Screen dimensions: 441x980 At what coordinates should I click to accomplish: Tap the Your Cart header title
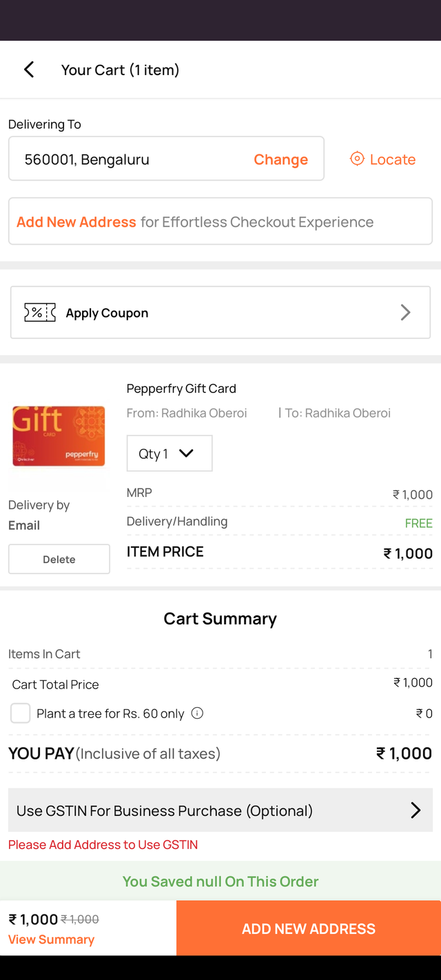coord(120,70)
